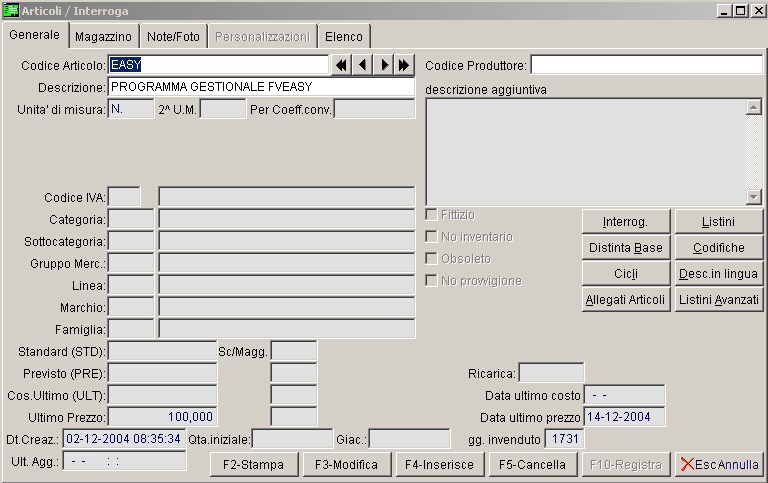Select the Personalizzazioni tab
768x483 pixels.
(263, 37)
